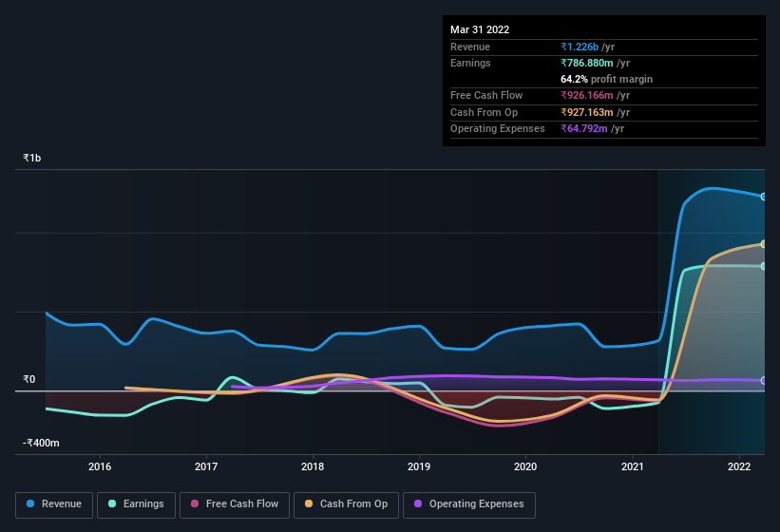Click the 2018 x-axis label
The width and height of the screenshot is (780, 532).
pyautogui.click(x=313, y=466)
